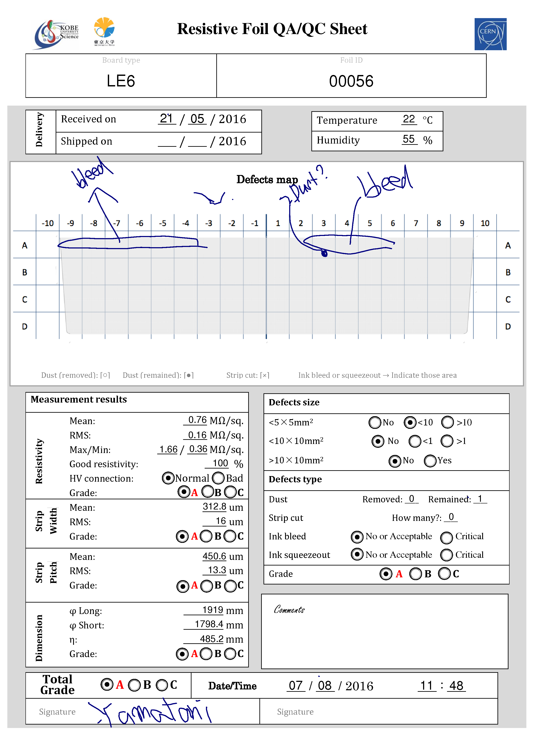Click Max resistivity value 1.66
The width and height of the screenshot is (535, 756).
click(168, 449)
